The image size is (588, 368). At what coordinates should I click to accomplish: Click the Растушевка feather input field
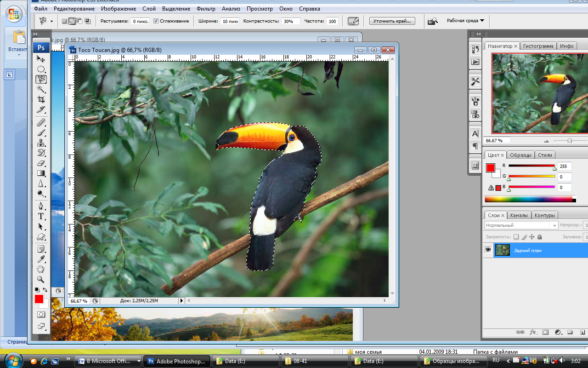click(x=140, y=21)
